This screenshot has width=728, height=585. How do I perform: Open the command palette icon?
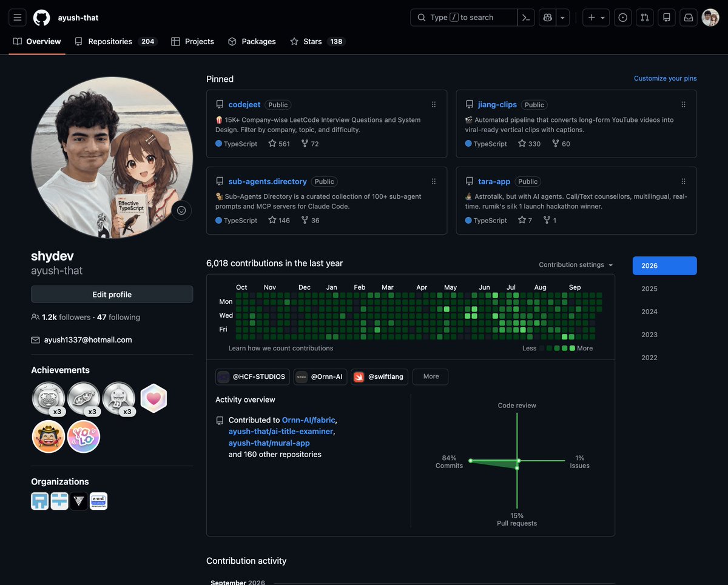tap(526, 18)
